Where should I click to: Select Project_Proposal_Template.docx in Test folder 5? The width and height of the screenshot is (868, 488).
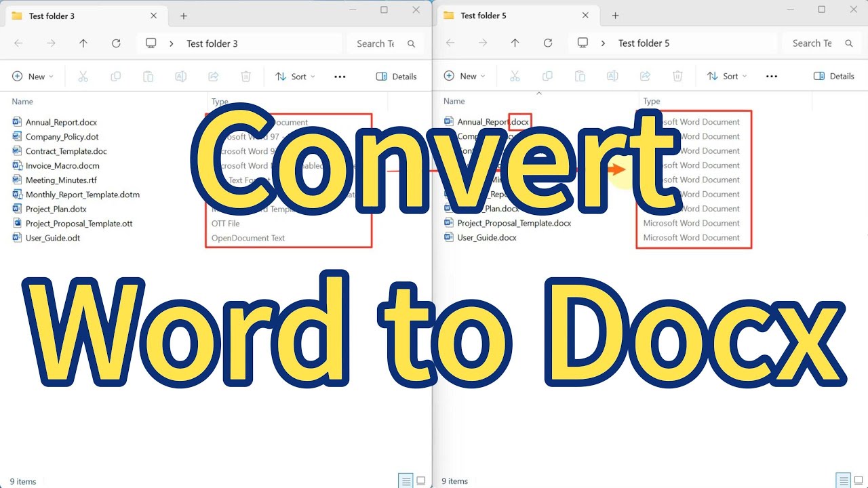point(507,223)
